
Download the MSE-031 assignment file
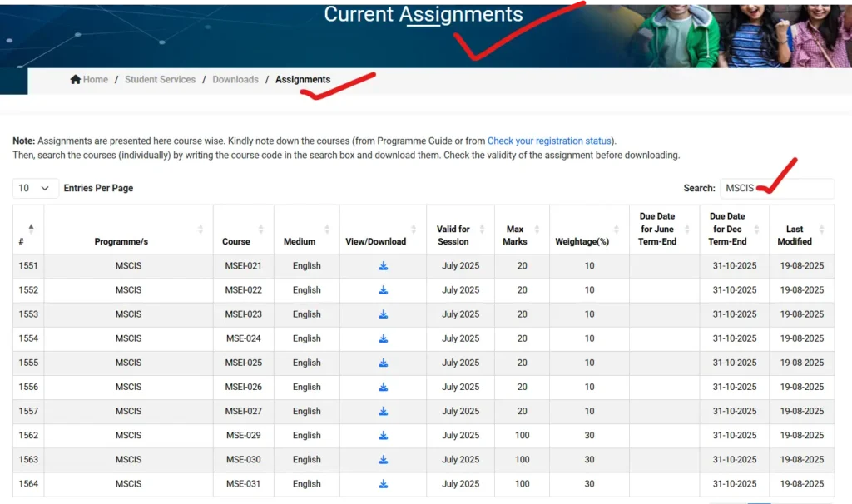click(384, 483)
